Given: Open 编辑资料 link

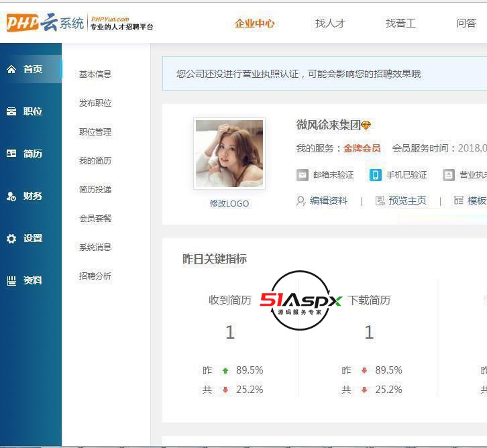Looking at the screenshot, I should point(328,201).
